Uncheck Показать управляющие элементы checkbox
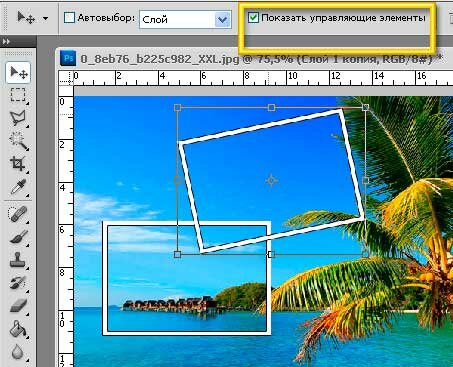Viewport: 453px width, 367px height. tap(253, 17)
